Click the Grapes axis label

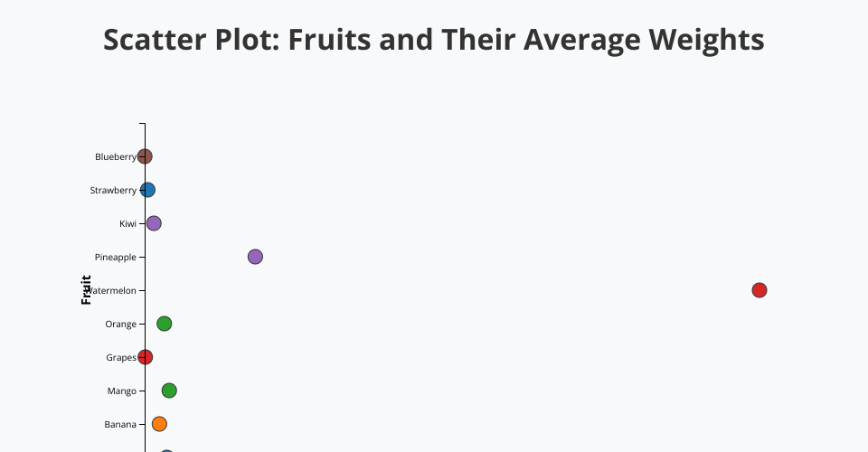(120, 357)
